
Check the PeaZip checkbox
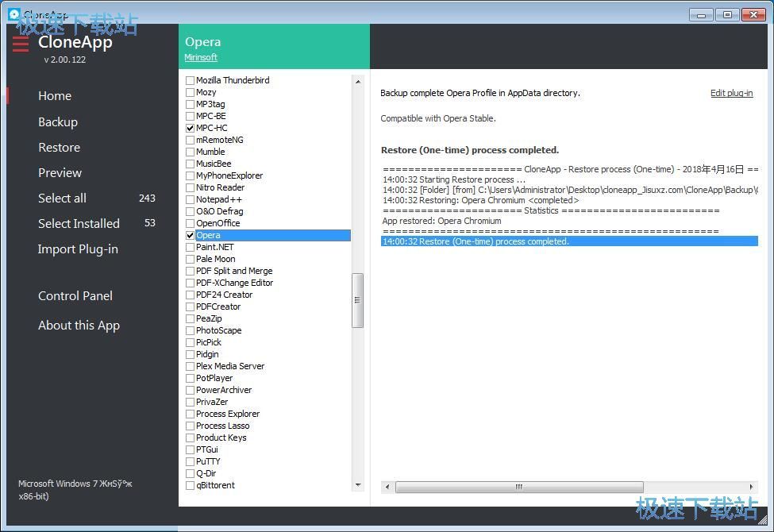click(x=190, y=318)
